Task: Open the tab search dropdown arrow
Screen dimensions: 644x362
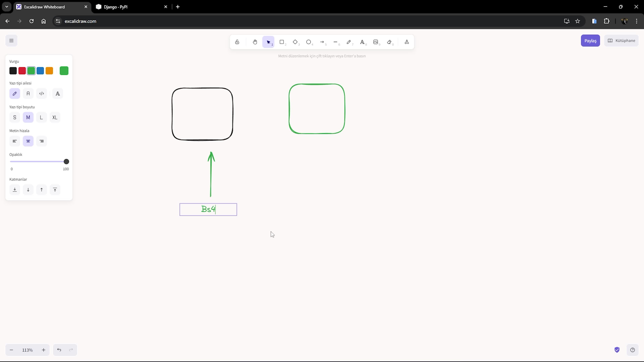Action: [x=7, y=7]
